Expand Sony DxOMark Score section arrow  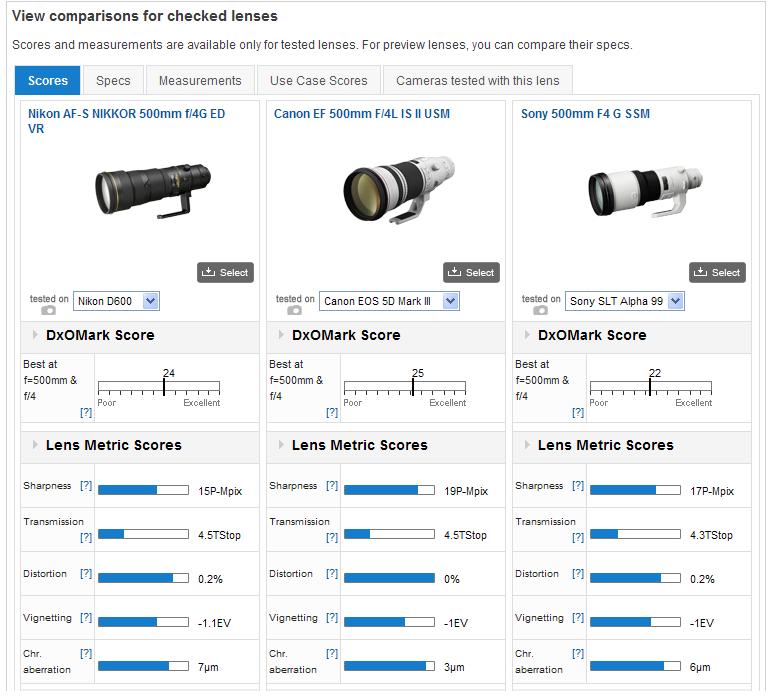(x=527, y=335)
